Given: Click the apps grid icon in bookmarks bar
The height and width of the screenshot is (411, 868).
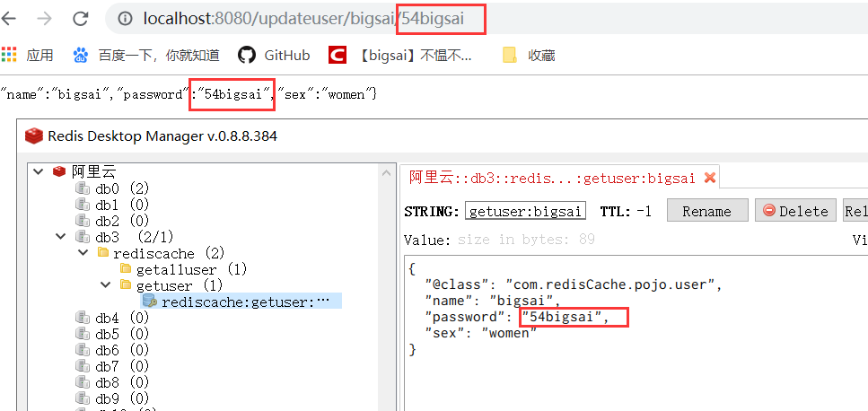Looking at the screenshot, I should (x=9, y=55).
